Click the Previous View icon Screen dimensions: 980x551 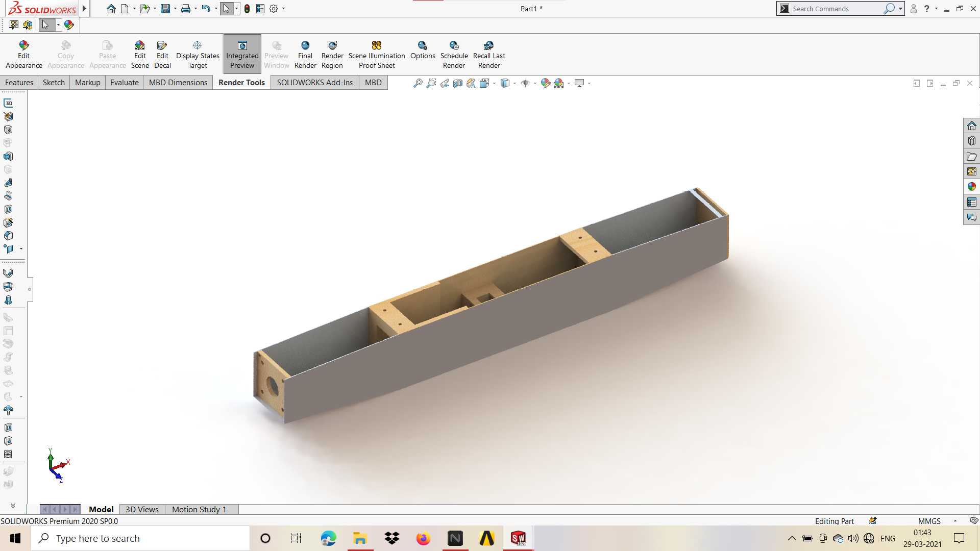pyautogui.click(x=445, y=83)
